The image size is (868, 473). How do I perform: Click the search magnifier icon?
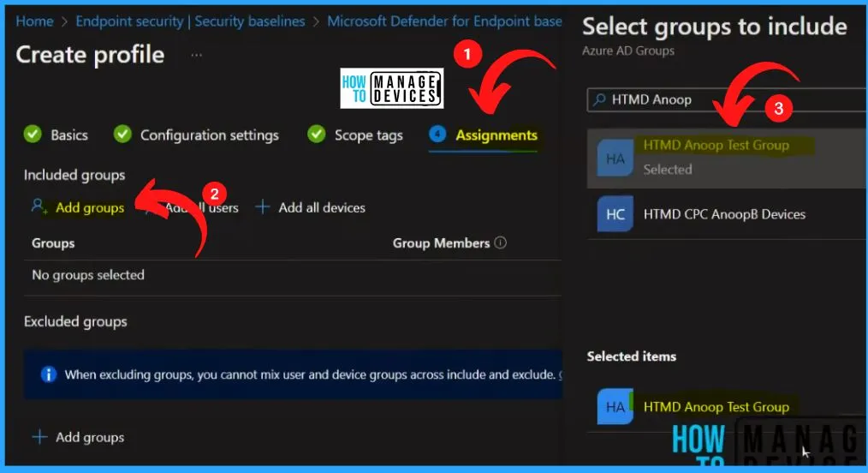point(599,99)
